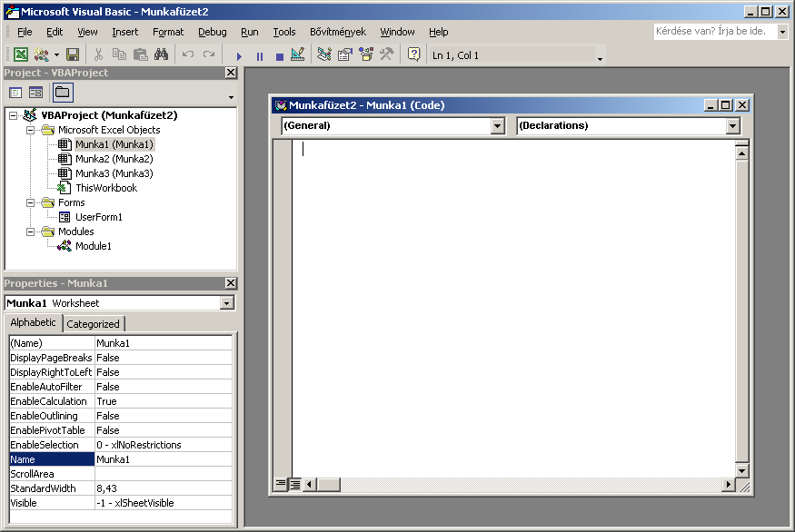Open Munka1 Worksheet object dropdown
The image size is (795, 532).
[x=226, y=303]
